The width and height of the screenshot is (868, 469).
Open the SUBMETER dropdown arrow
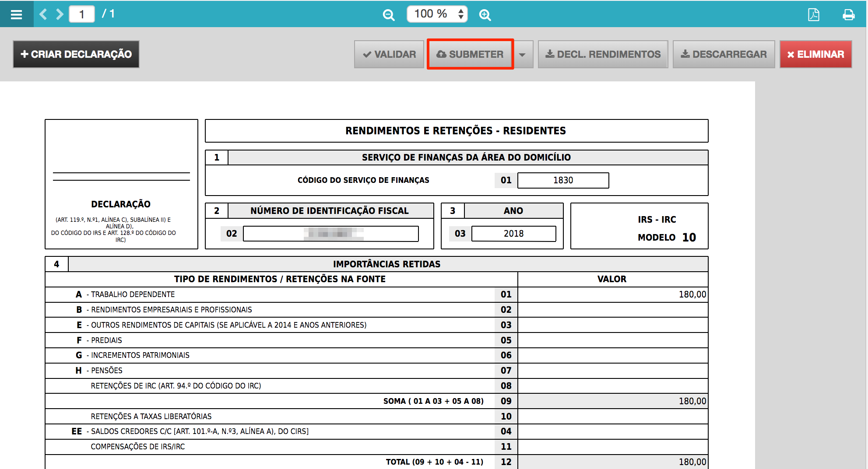pyautogui.click(x=523, y=54)
